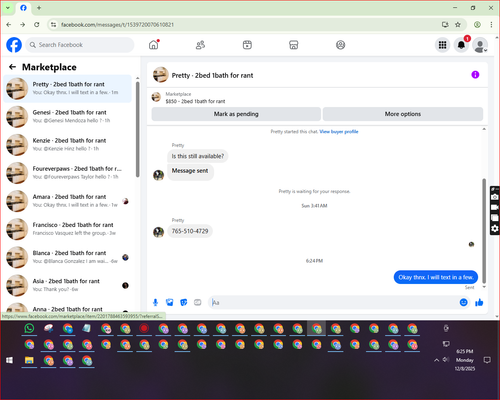Click the address bar URL
Screen dimensions: 500x400
click(x=117, y=25)
